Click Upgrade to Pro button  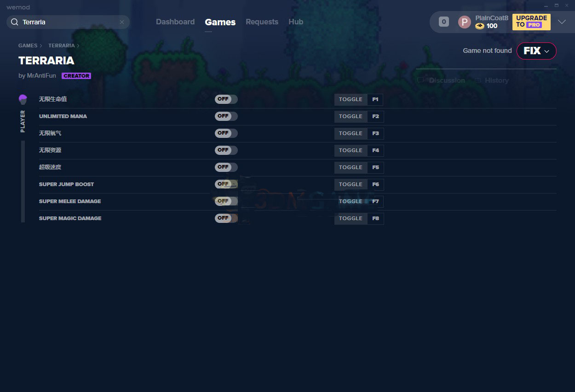(531, 22)
